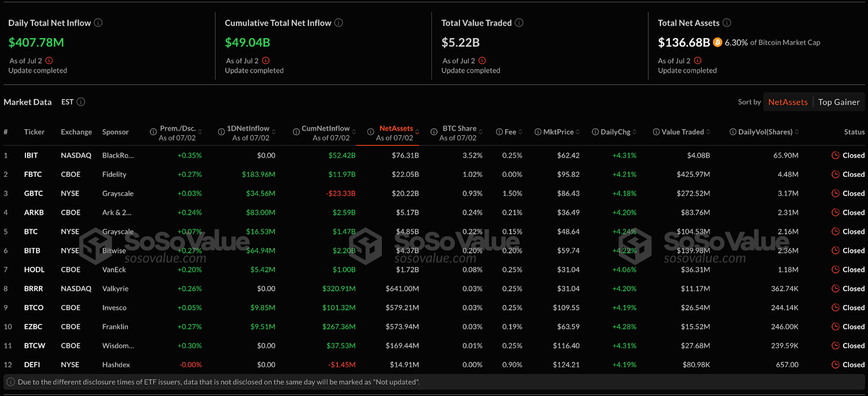Click info icon next to EST label
Image resolution: width=868 pixels, height=396 pixels.
pyautogui.click(x=81, y=102)
